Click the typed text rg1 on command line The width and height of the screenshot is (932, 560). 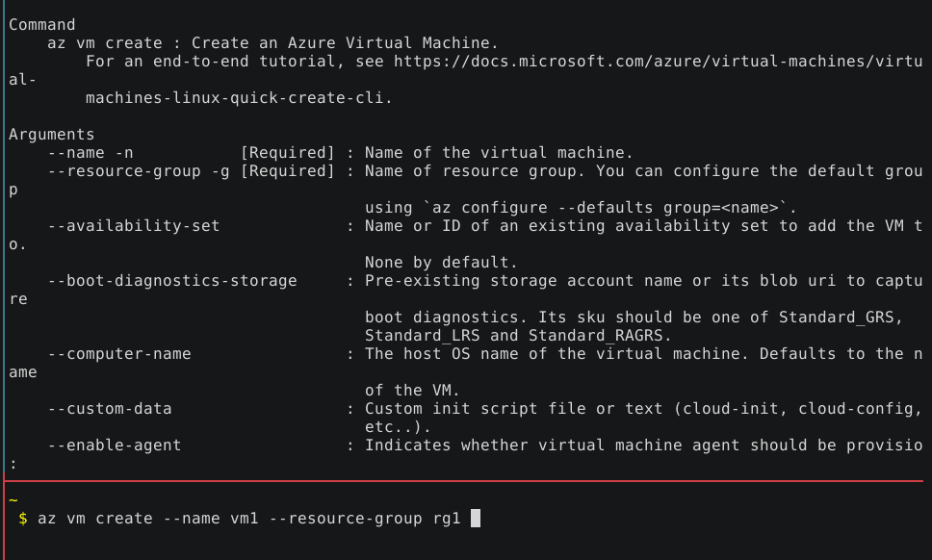tap(446, 518)
